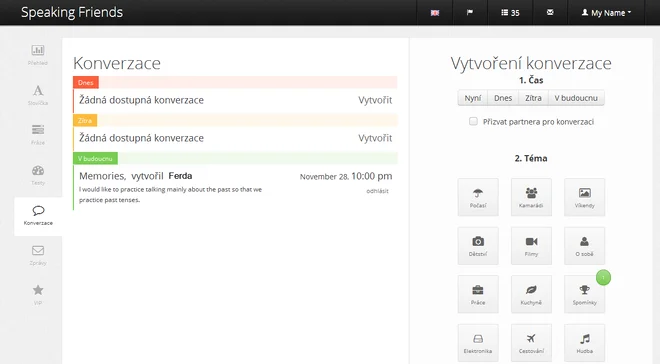Click the green V budoucnu label

(x=95, y=159)
